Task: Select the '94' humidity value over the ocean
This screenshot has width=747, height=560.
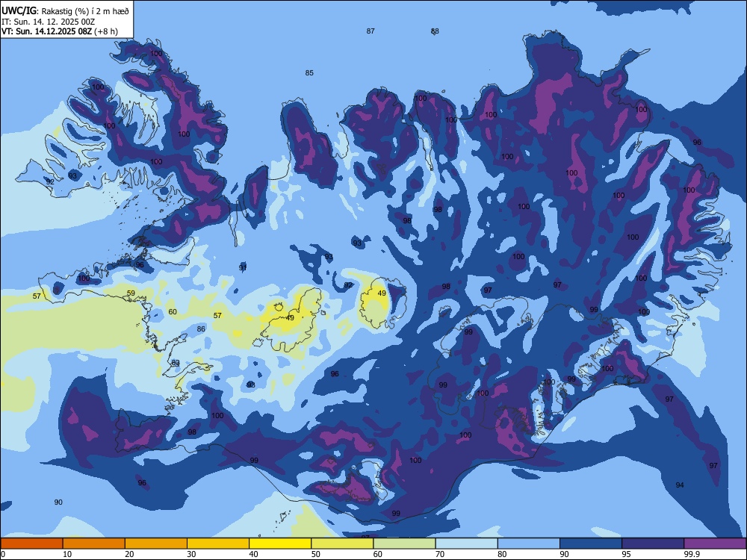Action: [680, 485]
